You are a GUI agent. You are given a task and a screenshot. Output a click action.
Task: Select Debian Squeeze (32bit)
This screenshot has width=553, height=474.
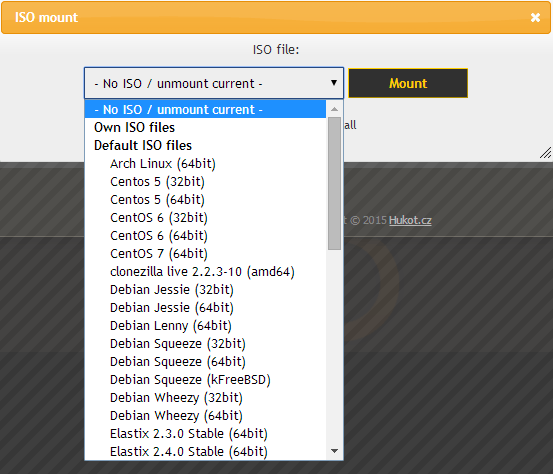click(x=205, y=344)
